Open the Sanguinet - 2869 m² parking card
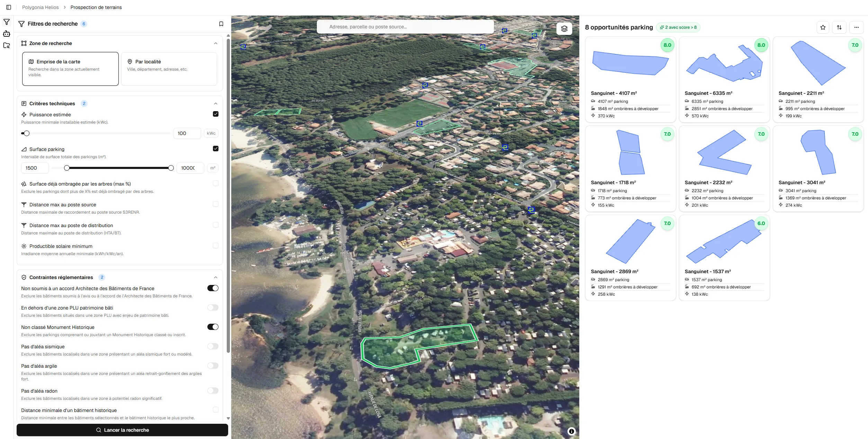Viewport: 868px width, 439px height. (630, 258)
